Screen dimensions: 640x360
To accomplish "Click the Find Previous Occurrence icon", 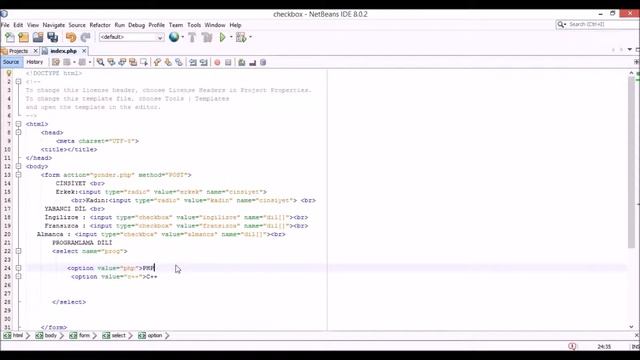I will click(x=111, y=62).
